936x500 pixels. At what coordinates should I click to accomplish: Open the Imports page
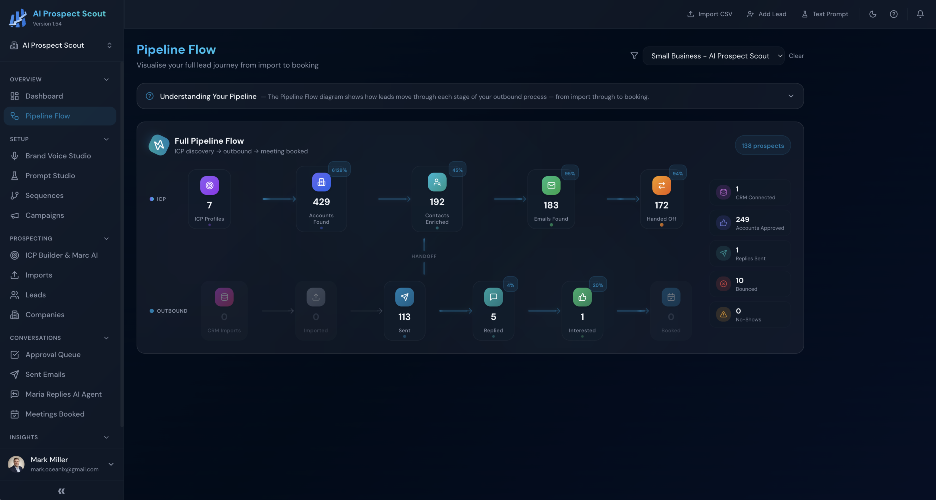[x=60, y=275]
